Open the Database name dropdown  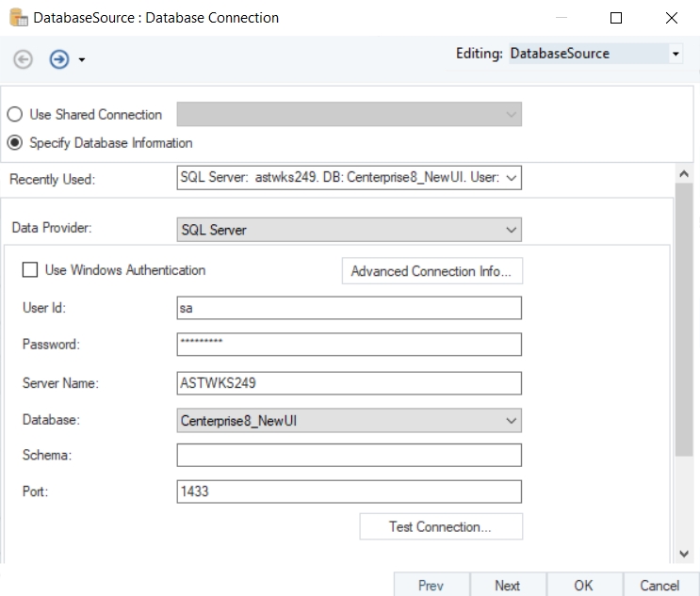point(512,421)
